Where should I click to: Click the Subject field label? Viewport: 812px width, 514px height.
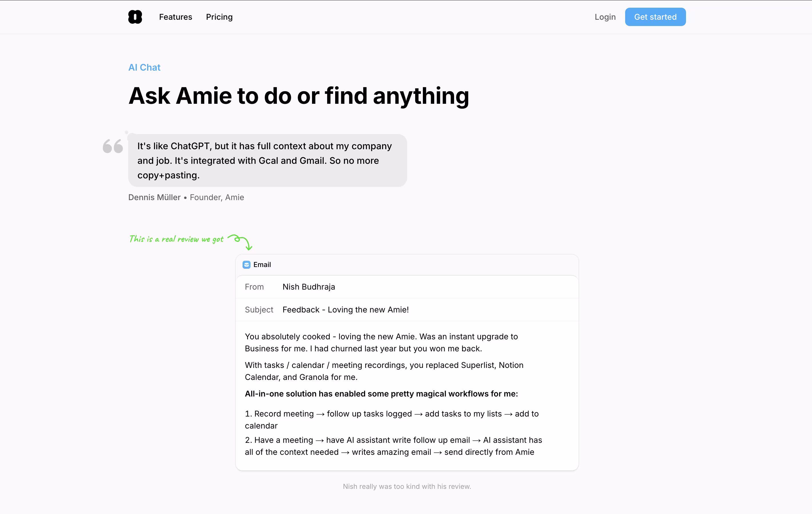(259, 310)
